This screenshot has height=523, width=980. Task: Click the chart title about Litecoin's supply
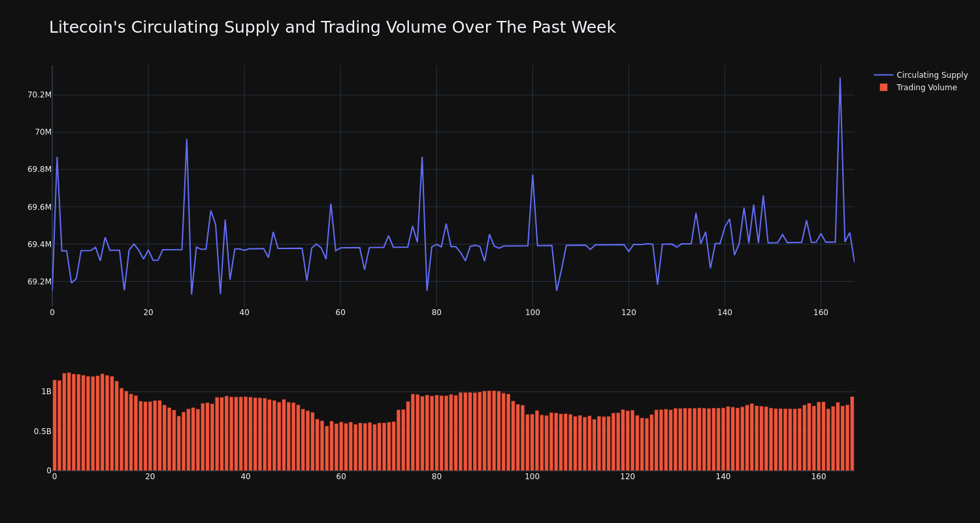pyautogui.click(x=332, y=27)
